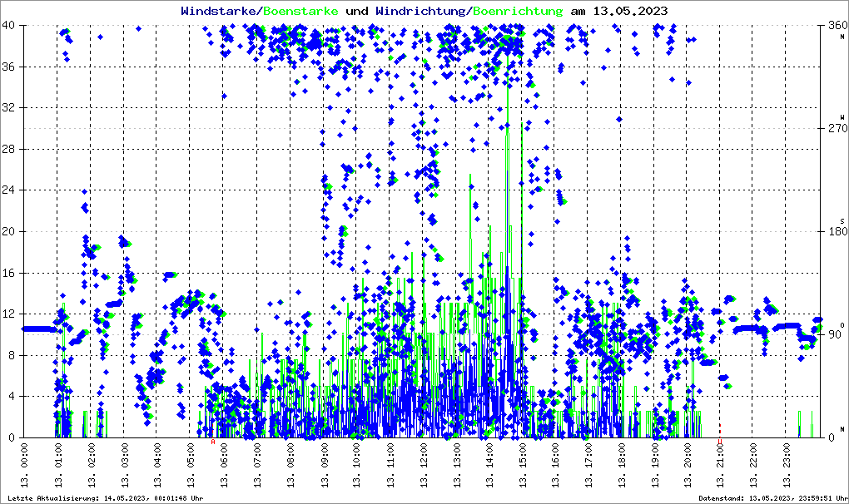Click the '13. 18:00' time label
The width and height of the screenshot is (849, 504).
click(622, 465)
